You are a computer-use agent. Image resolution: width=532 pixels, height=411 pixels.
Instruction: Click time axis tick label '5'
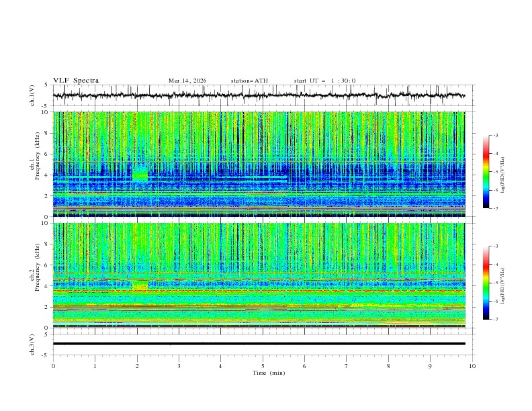click(x=263, y=366)
